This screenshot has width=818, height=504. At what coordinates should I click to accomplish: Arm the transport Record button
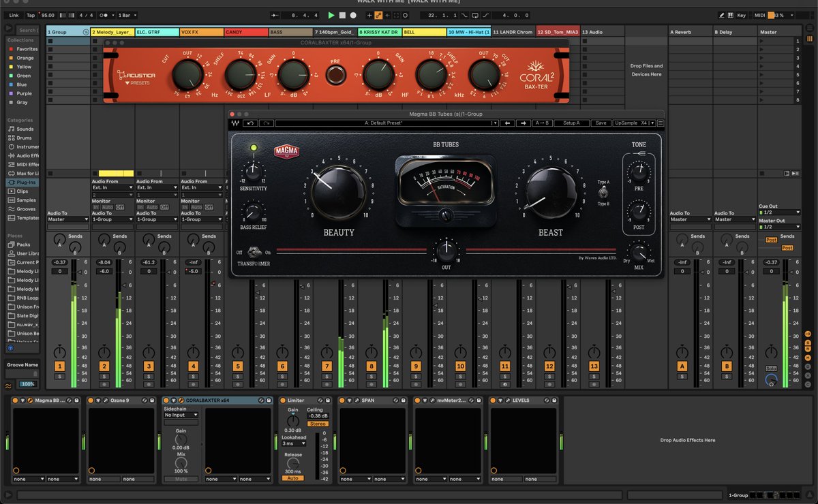pyautogui.click(x=353, y=15)
